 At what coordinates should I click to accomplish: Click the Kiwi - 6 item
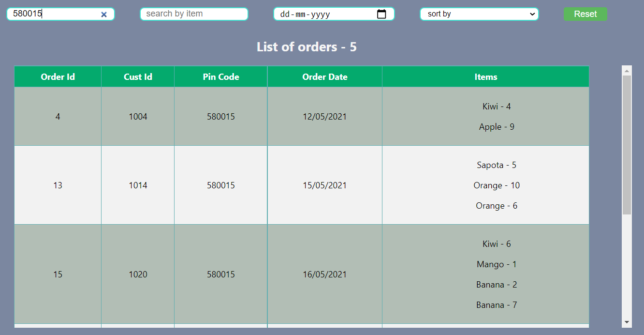pos(497,244)
